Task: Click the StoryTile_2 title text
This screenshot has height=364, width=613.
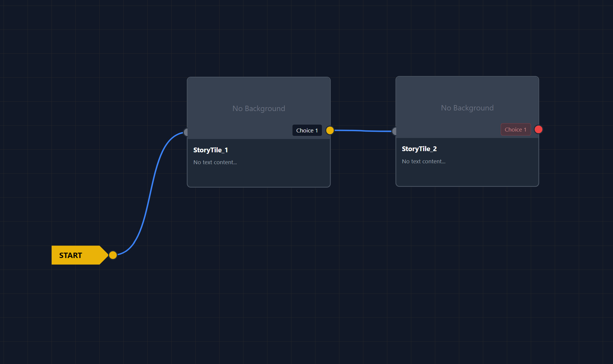Action: [x=419, y=149]
